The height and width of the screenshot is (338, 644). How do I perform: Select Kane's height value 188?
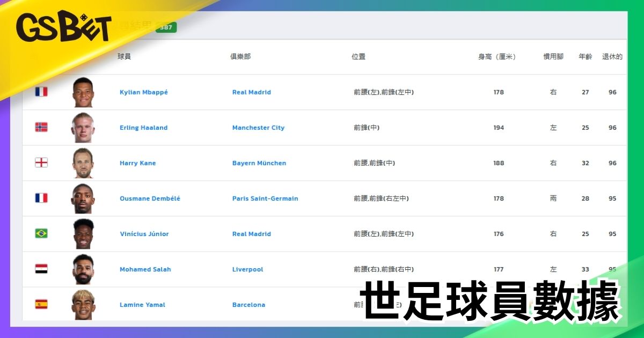coord(499,163)
